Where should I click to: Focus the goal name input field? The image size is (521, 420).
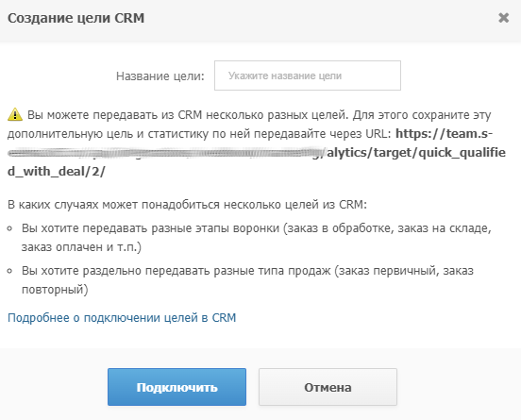(308, 76)
